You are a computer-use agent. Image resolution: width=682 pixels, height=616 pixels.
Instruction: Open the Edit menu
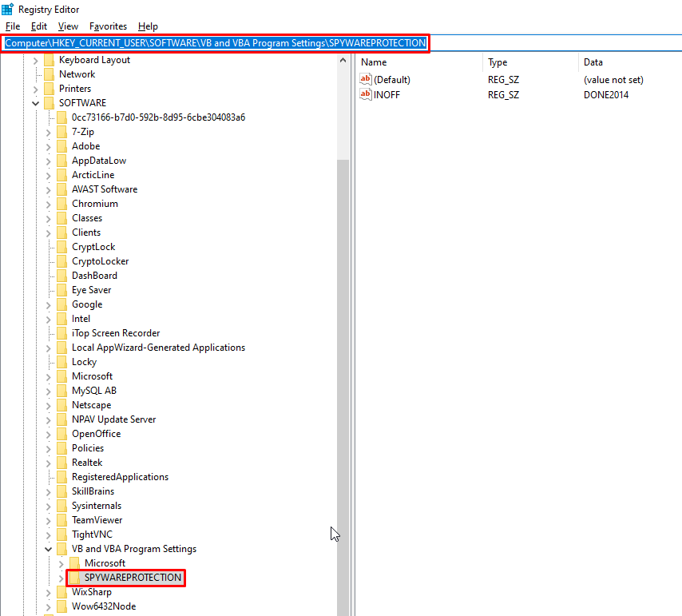(x=39, y=26)
